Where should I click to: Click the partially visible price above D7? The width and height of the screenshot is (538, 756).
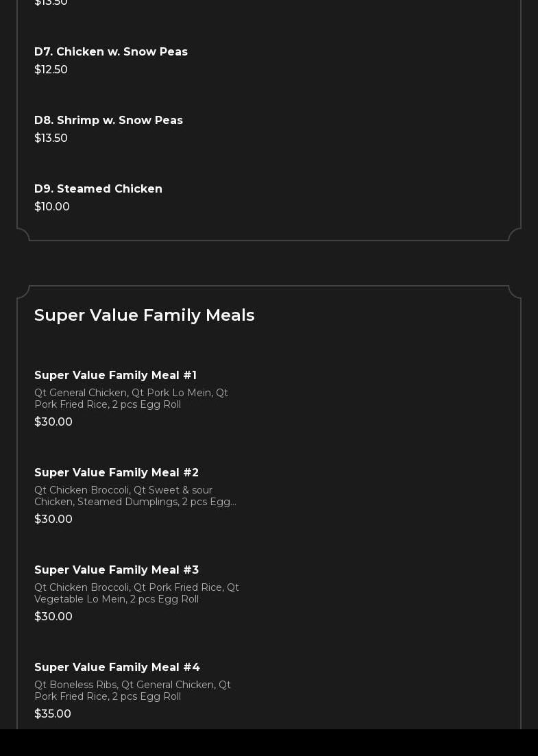point(51,3)
